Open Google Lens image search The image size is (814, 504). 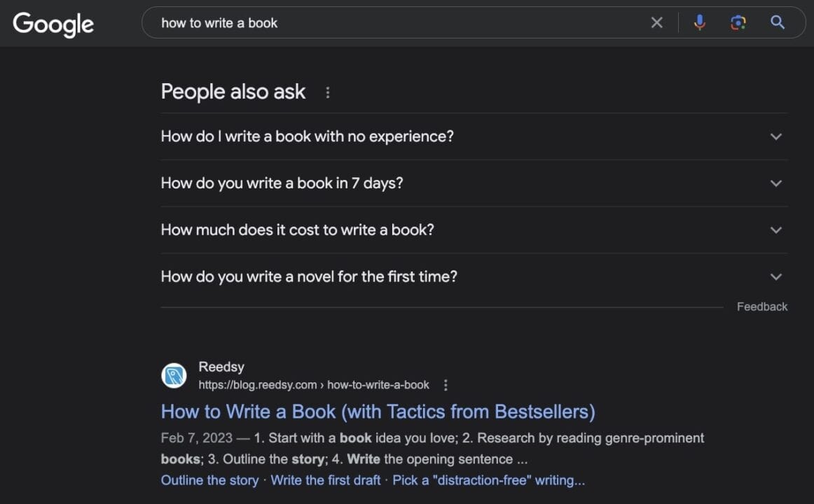738,22
